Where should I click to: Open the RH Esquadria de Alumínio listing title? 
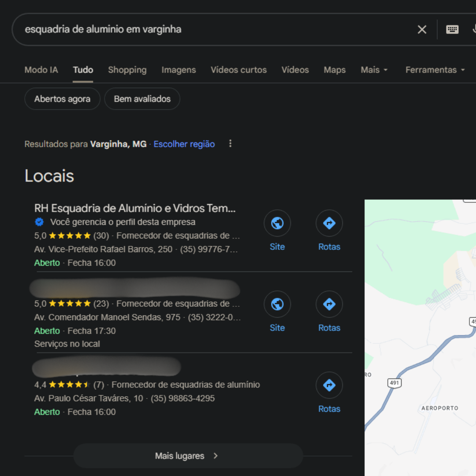(x=135, y=208)
